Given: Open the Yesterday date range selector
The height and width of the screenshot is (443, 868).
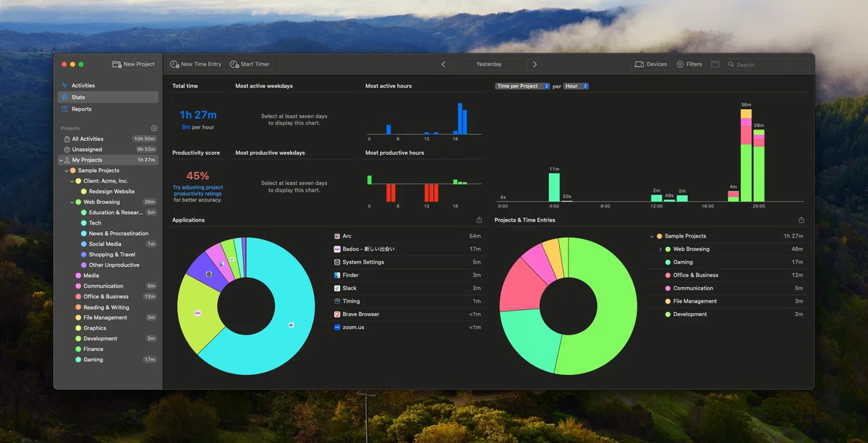Looking at the screenshot, I should coord(489,64).
